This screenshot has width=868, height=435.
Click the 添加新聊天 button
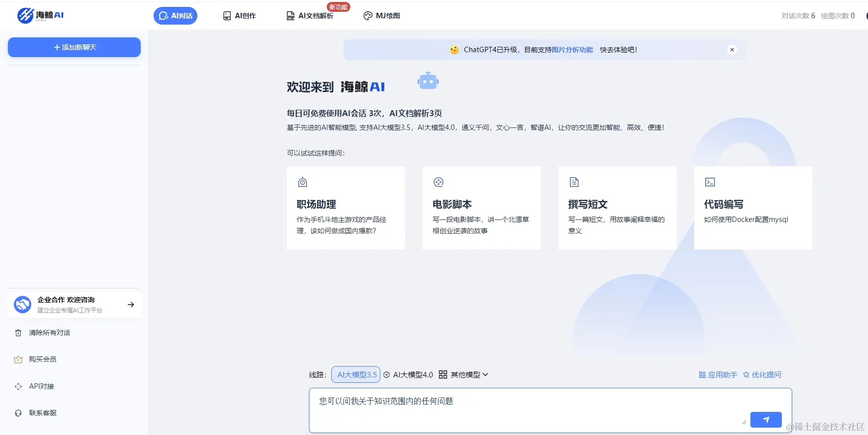point(74,47)
